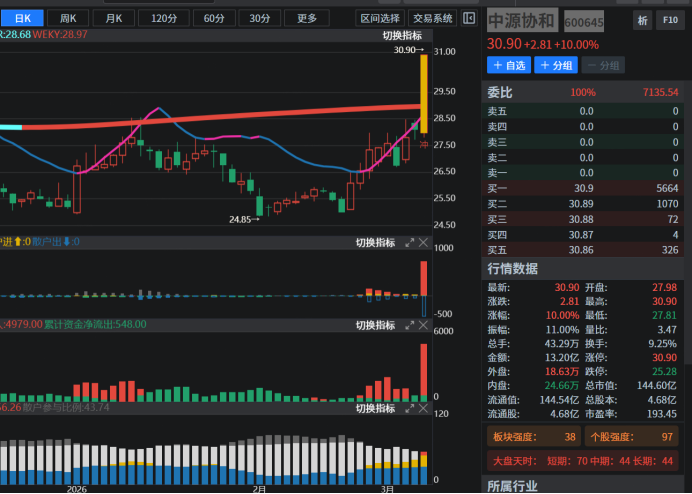
Task: Open the 交易系统 trading system
Action: [x=433, y=18]
